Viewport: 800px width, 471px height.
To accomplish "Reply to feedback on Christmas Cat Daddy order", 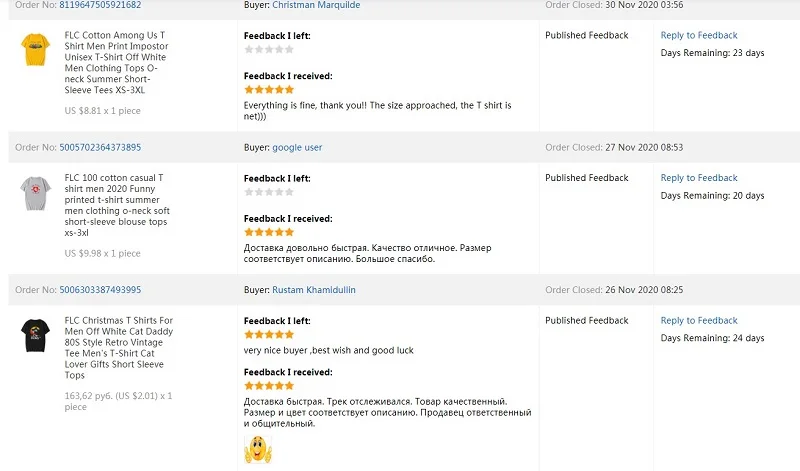I will [x=699, y=321].
